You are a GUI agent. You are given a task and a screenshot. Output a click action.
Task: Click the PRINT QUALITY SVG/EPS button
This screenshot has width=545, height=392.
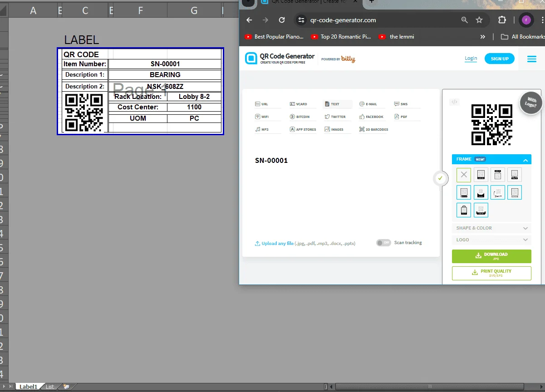coord(491,273)
